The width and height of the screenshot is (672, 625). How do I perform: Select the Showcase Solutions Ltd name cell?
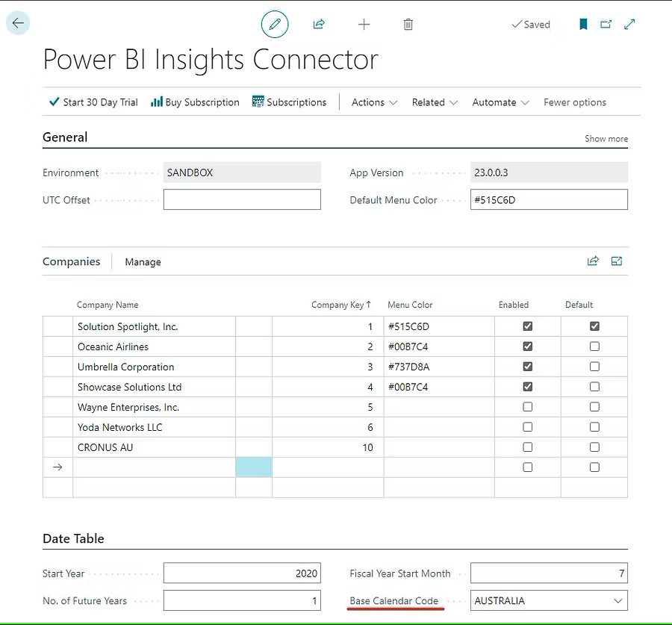155,387
